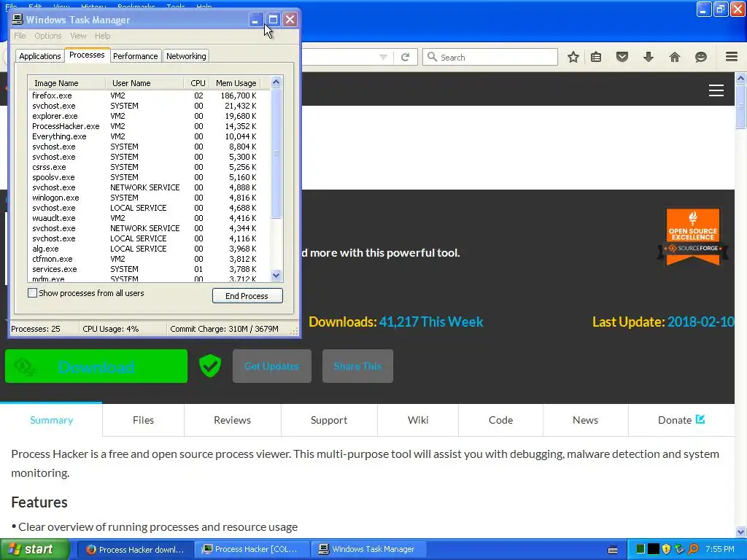Sort by User Name column header
The width and height of the screenshot is (747, 560).
[x=144, y=83]
